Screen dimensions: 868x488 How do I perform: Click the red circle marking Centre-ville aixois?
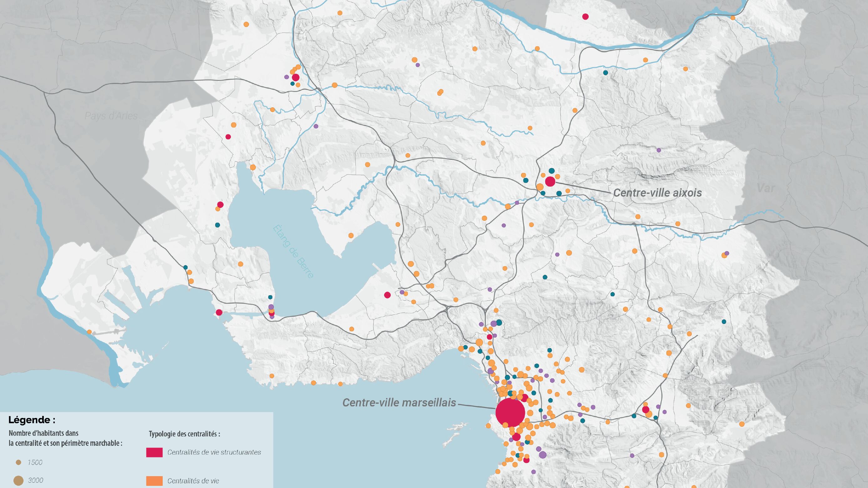550,181
